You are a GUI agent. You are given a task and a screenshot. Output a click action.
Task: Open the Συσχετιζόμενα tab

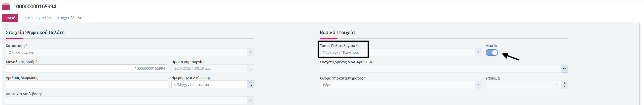(x=70, y=18)
